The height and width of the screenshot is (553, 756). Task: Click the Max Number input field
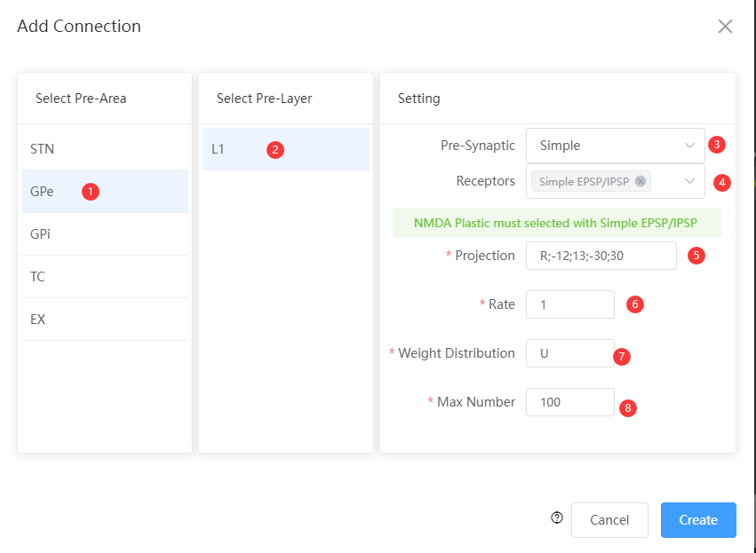[570, 402]
